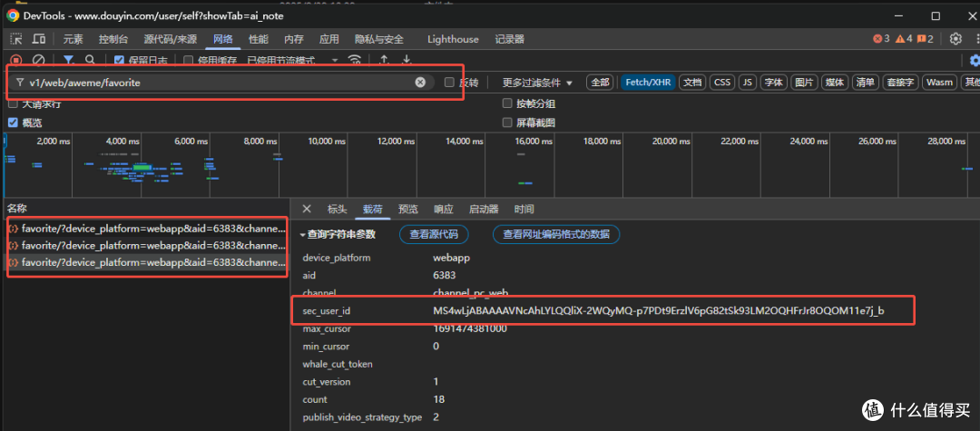Switch to 隐私与安全 panel tab
The image size is (980, 431).
coord(378,39)
